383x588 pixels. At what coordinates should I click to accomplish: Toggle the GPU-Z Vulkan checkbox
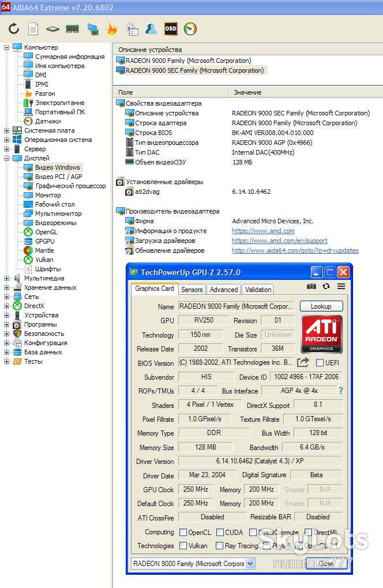[x=183, y=546]
